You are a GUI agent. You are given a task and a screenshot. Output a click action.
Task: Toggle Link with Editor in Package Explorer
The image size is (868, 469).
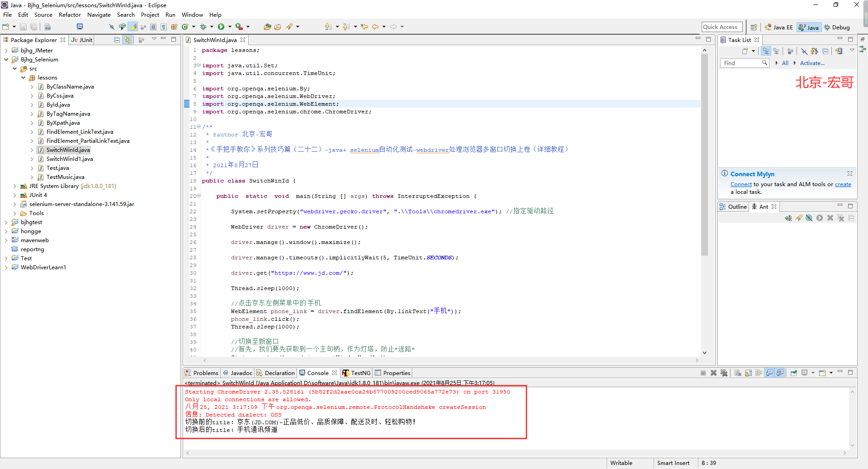point(127,40)
